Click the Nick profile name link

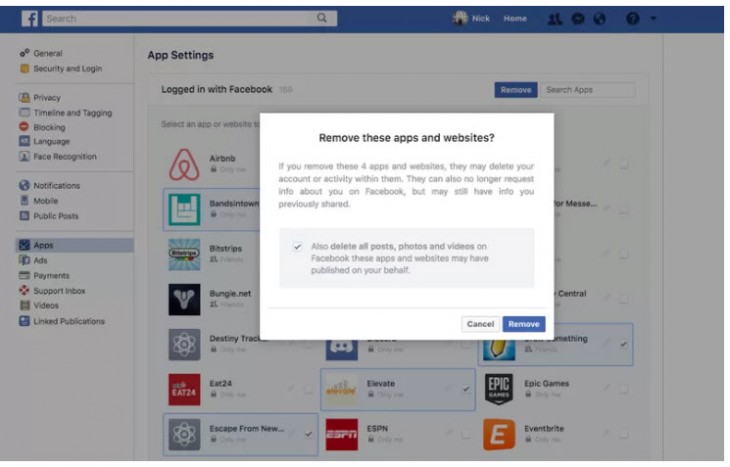pyautogui.click(x=480, y=19)
